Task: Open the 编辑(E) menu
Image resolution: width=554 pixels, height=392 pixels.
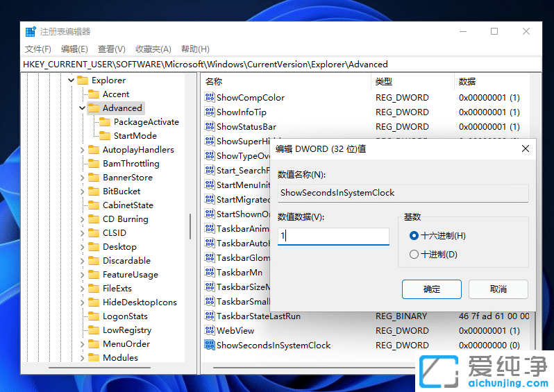Action: tap(74, 49)
